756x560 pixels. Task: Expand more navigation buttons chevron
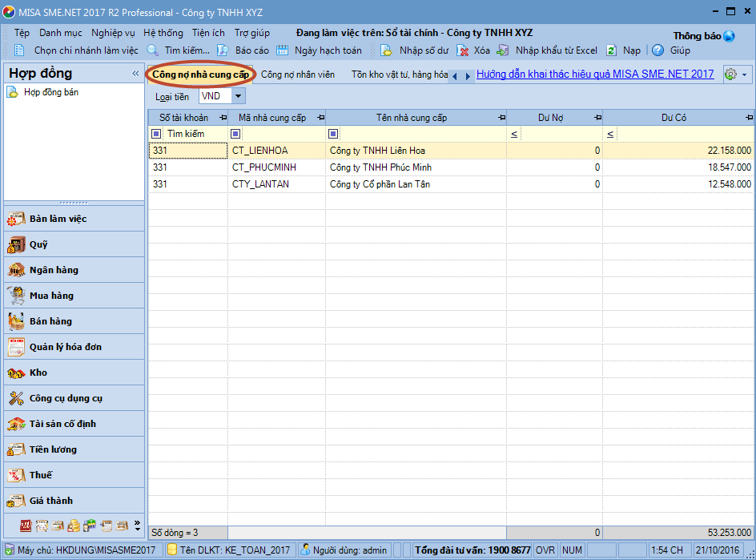138,526
